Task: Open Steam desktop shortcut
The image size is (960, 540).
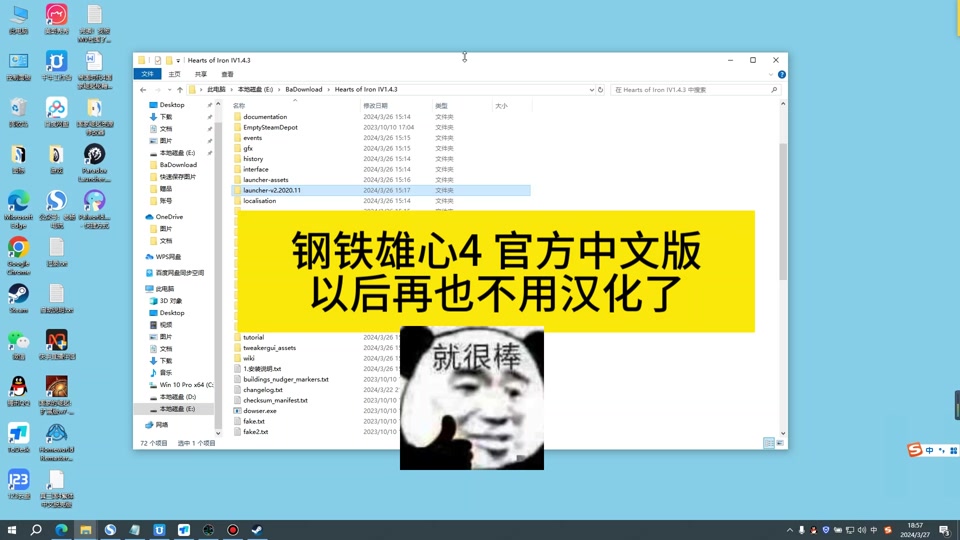Action: (x=18, y=299)
